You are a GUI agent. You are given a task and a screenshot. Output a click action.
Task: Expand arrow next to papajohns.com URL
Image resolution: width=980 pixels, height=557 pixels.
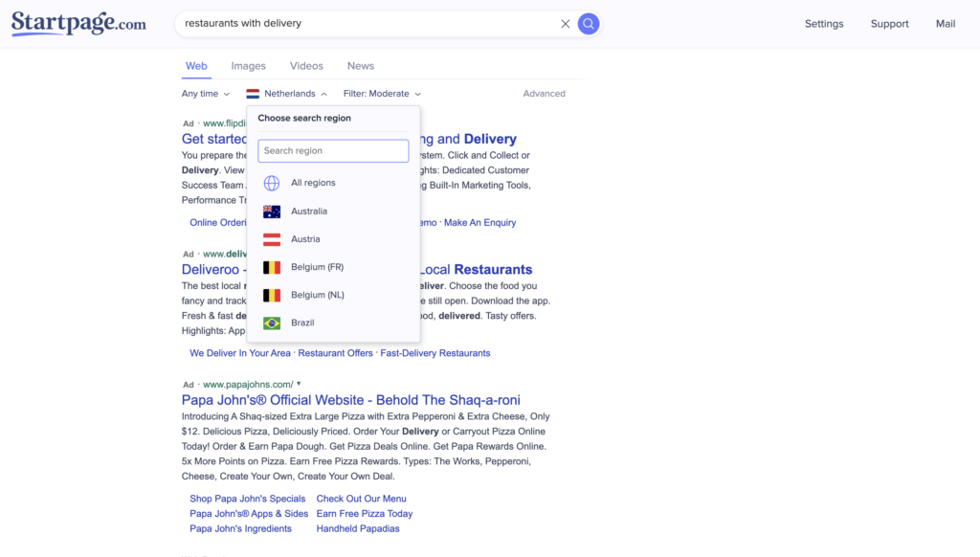pyautogui.click(x=299, y=385)
